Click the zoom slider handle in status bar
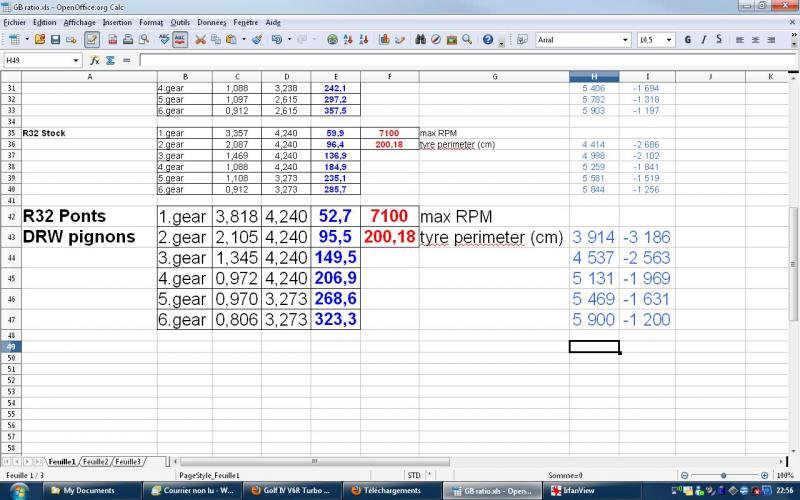Viewport: 800px width, 500px height. tap(723, 476)
